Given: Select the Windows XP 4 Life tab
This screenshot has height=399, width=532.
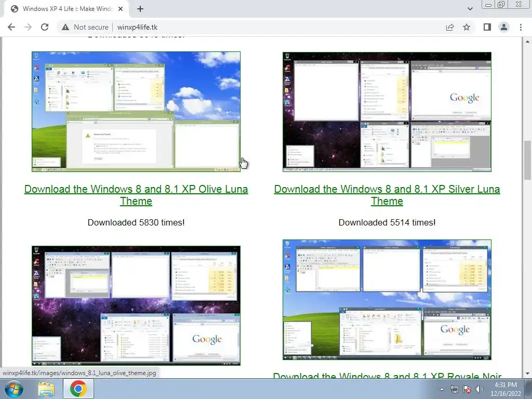Looking at the screenshot, I should point(66,9).
